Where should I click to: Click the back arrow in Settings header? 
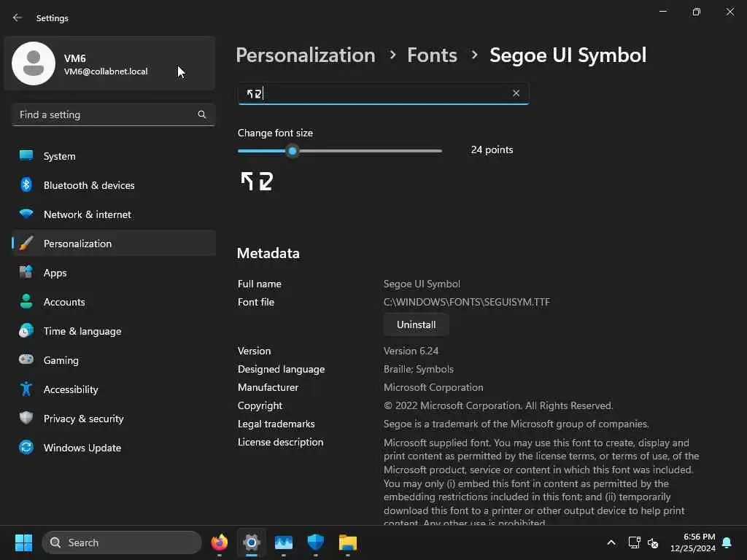18,17
